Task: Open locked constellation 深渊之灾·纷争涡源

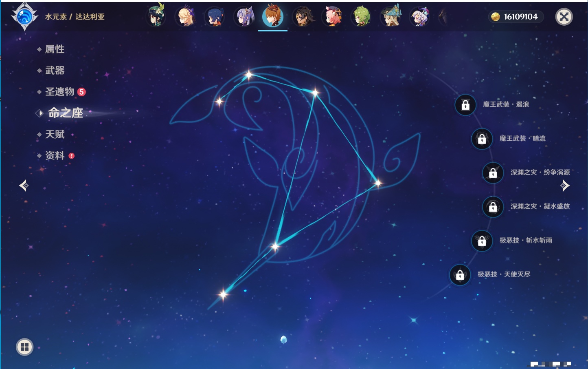Action: (x=493, y=172)
